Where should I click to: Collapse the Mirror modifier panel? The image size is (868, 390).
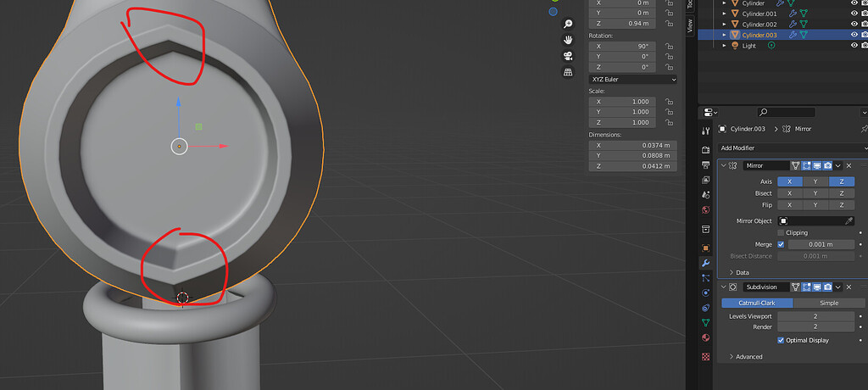pos(724,165)
